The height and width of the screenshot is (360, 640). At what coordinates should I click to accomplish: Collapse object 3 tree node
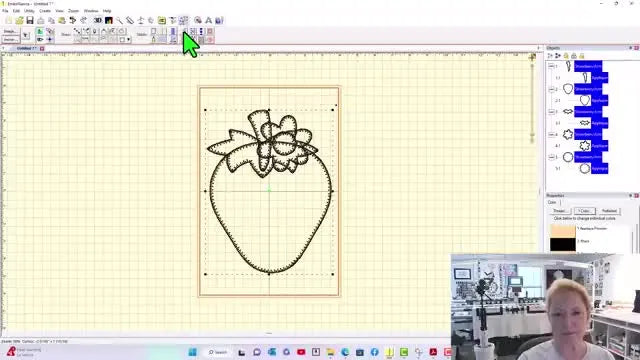(551, 111)
